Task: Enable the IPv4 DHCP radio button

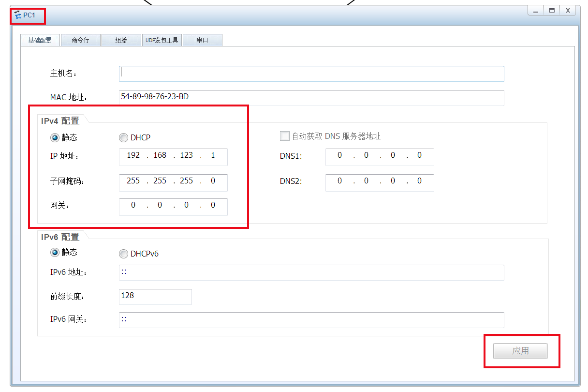Action: (x=123, y=137)
